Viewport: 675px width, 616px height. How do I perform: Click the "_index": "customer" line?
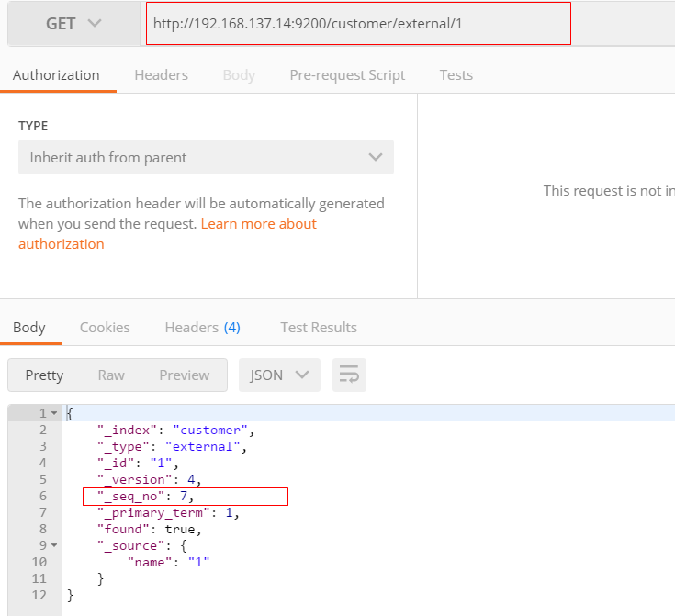[176, 430]
